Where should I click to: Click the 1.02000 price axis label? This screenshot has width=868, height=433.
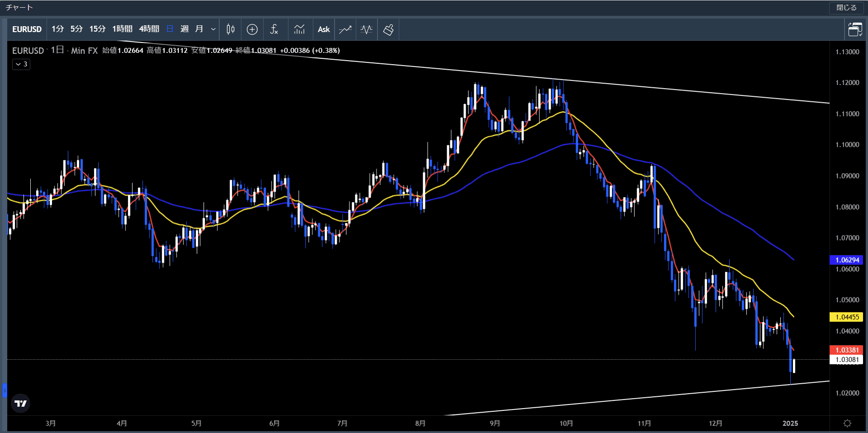point(847,393)
